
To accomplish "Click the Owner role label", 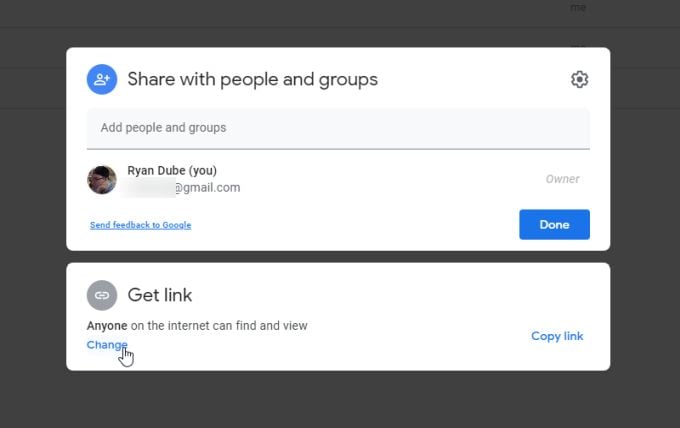I will [562, 179].
